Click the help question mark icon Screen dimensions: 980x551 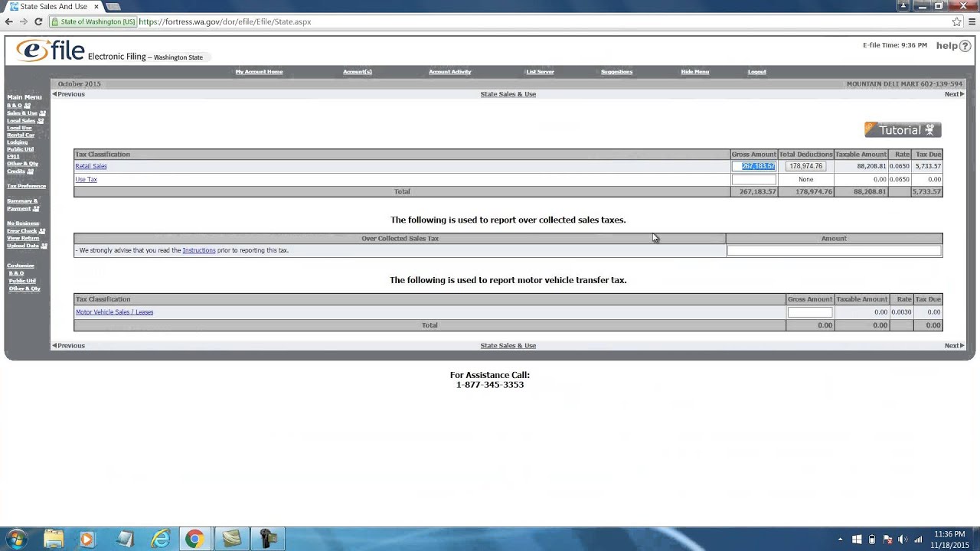tap(965, 46)
